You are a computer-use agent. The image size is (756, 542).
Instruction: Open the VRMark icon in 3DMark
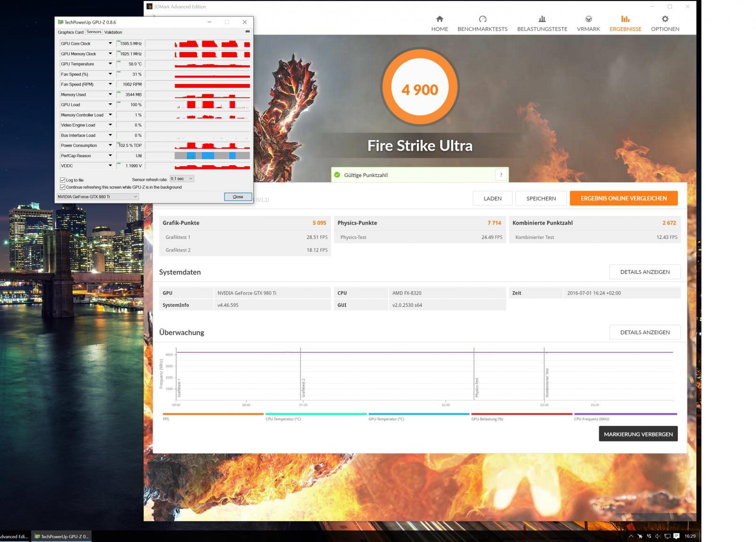(588, 19)
